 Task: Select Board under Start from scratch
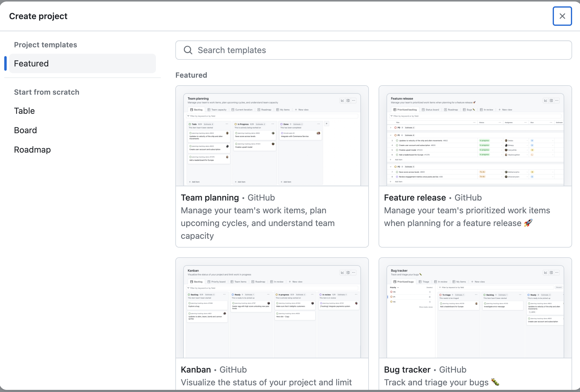pyautogui.click(x=25, y=130)
